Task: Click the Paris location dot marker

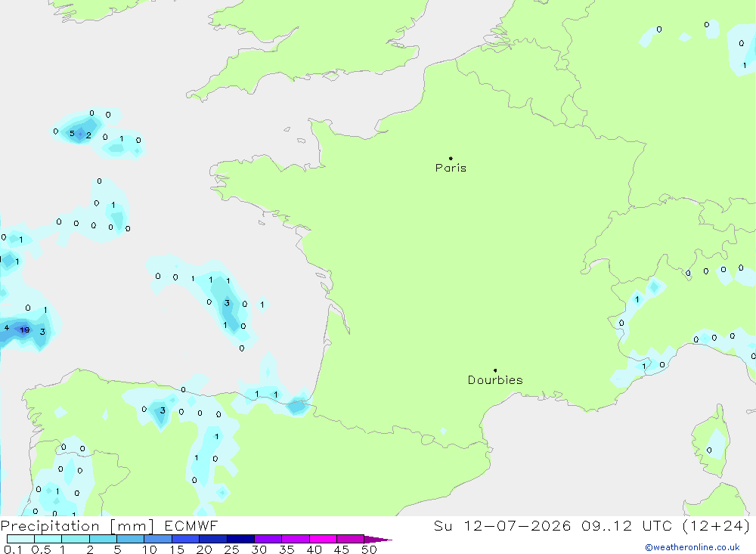Action: click(451, 158)
